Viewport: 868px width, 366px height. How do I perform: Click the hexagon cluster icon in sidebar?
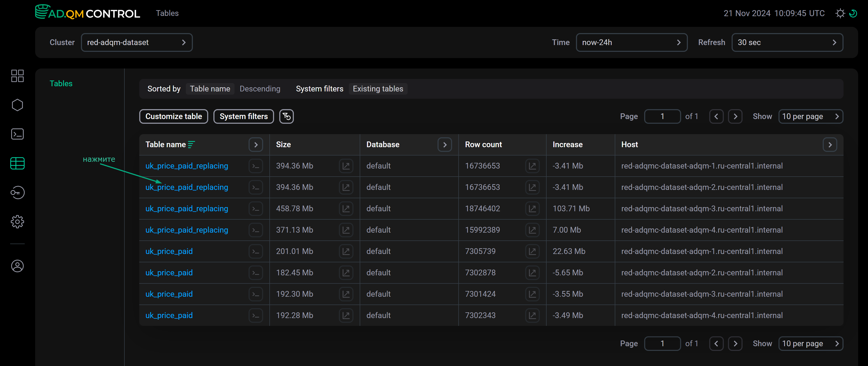(x=17, y=105)
